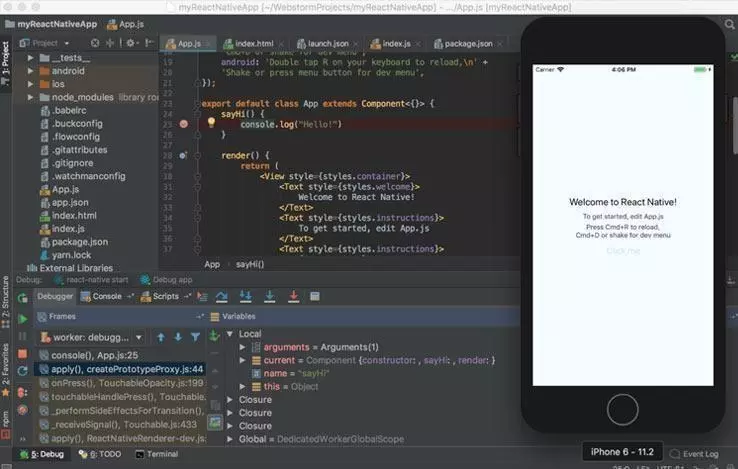
Task: Open the 5: Debug tool window
Action: (41, 454)
